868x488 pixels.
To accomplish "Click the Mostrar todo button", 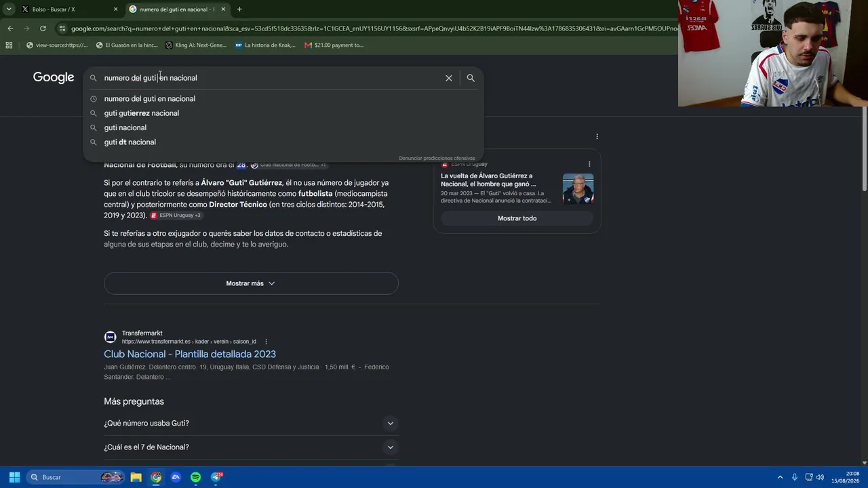I will pyautogui.click(x=517, y=218).
